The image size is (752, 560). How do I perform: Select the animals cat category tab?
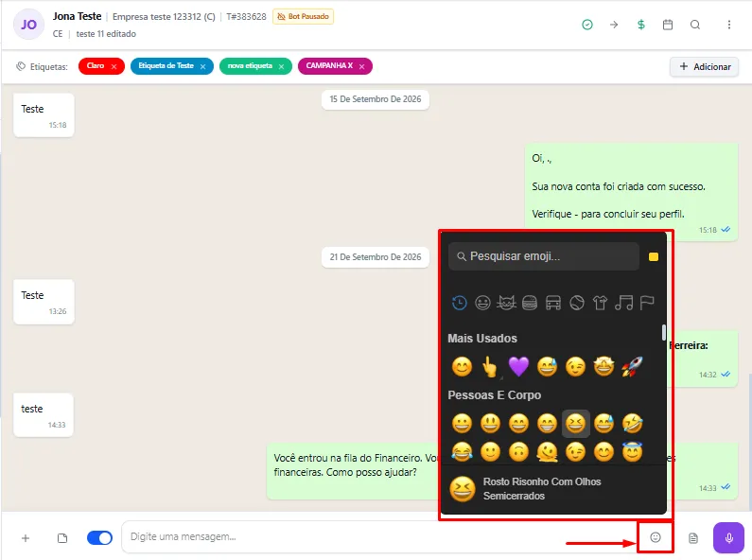click(506, 303)
